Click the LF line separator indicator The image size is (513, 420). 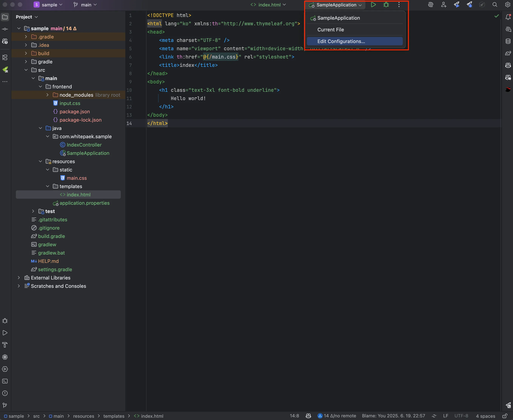point(446,416)
